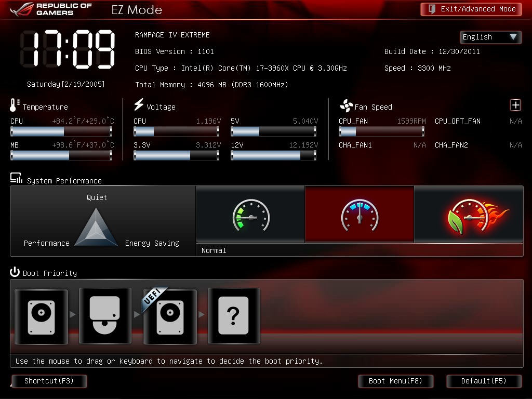Click the Boot Priority power icon
Image resolution: width=532 pixels, height=399 pixels.
click(x=15, y=272)
